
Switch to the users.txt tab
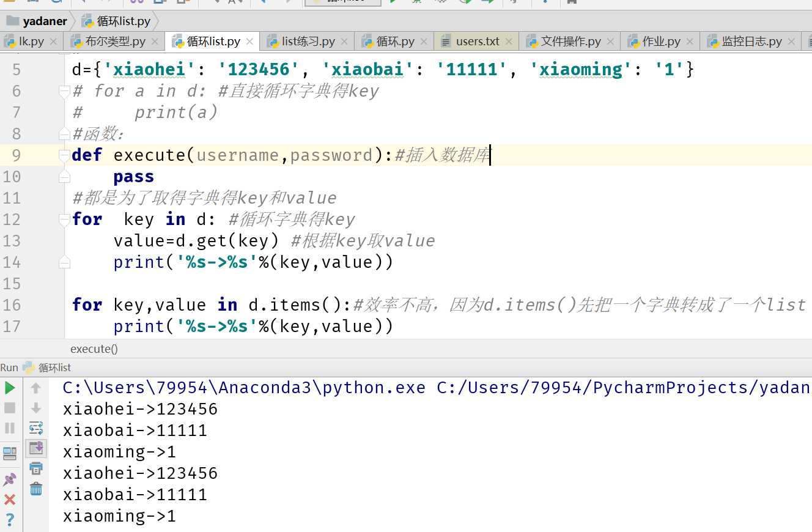(477, 42)
